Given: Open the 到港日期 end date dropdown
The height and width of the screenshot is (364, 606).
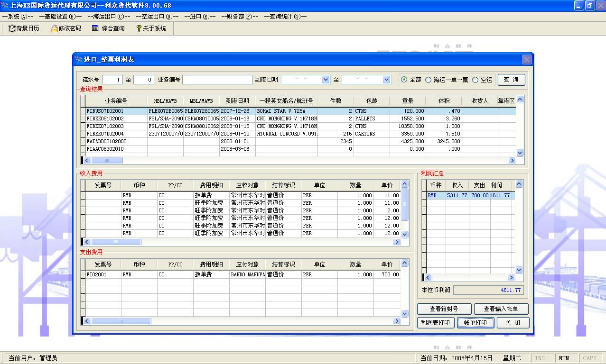Looking at the screenshot, I should [x=386, y=80].
